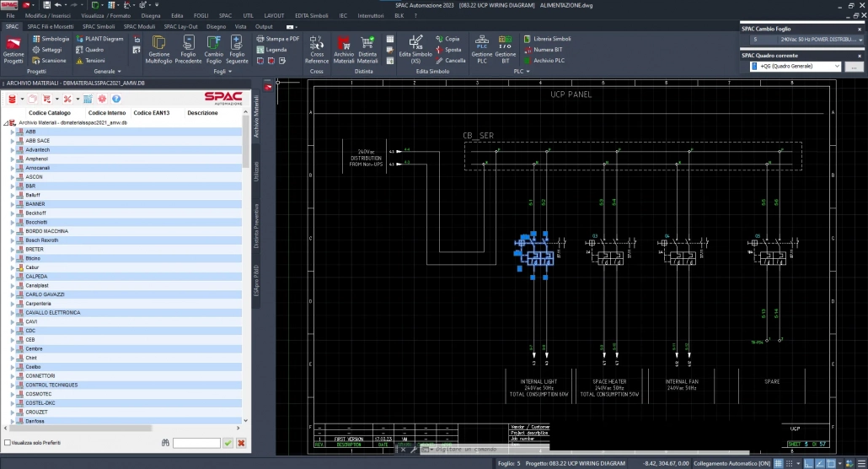Expand the ABB manufacturer tree node
The width and height of the screenshot is (868, 469).
click(x=12, y=132)
